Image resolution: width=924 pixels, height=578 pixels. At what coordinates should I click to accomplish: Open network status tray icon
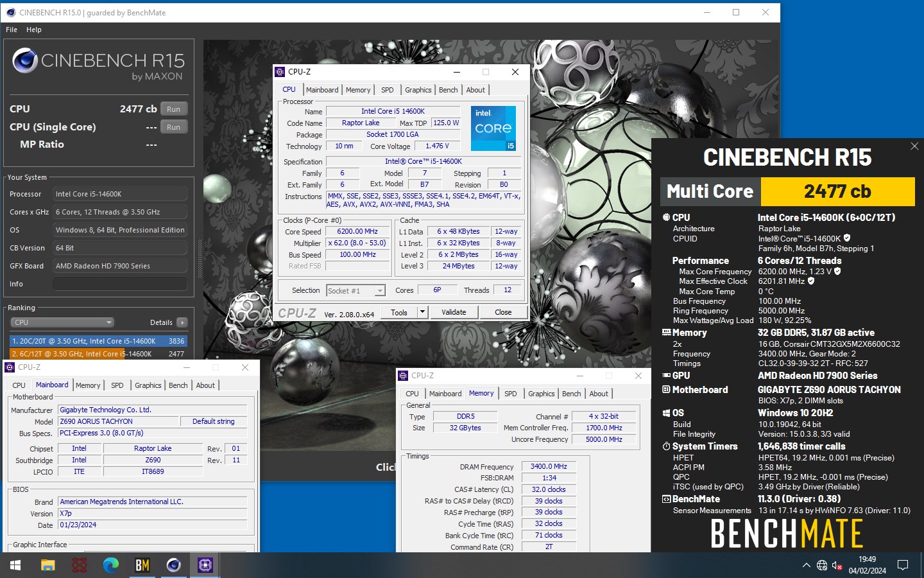(x=822, y=565)
